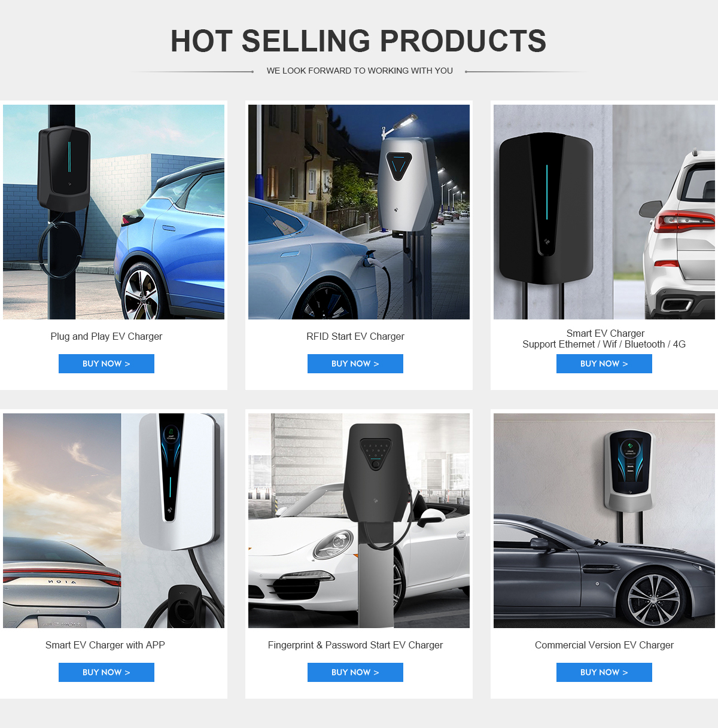This screenshot has height=728, width=718.
Task: Open Commercial Version EV Charger image
Action: [604, 520]
